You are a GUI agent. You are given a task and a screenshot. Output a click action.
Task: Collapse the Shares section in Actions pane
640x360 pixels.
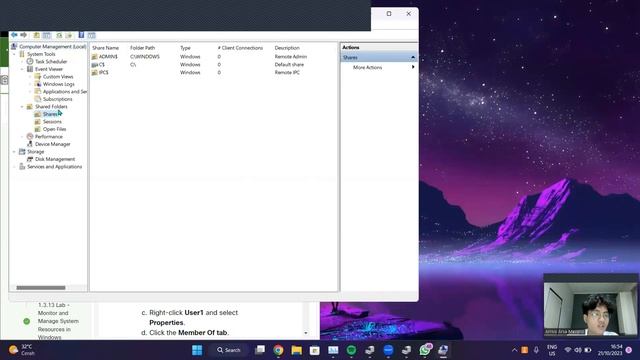[x=413, y=58]
